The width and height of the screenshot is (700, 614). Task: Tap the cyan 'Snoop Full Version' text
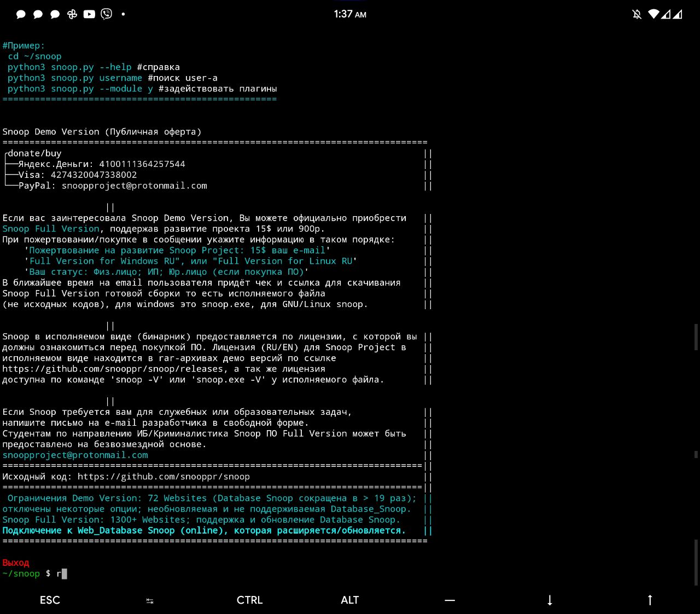(x=51, y=229)
